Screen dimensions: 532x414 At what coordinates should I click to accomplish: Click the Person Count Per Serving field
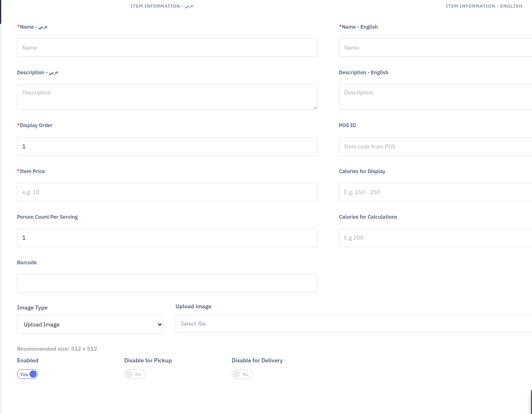167,238
